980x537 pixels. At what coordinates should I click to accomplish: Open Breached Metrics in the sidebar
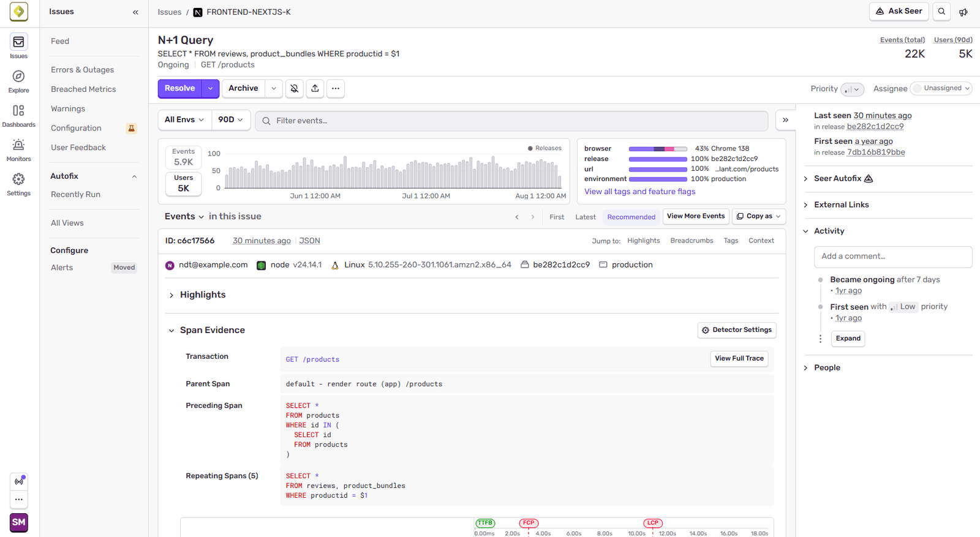click(x=83, y=89)
